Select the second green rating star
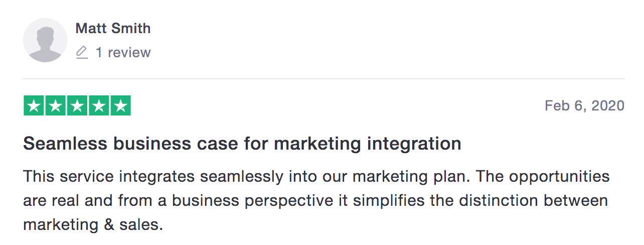Viewport: 644px width, 245px height. (x=56, y=105)
